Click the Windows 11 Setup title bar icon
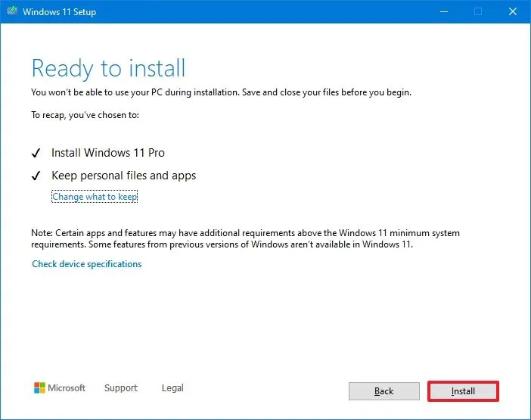The image size is (531, 420). [13, 11]
